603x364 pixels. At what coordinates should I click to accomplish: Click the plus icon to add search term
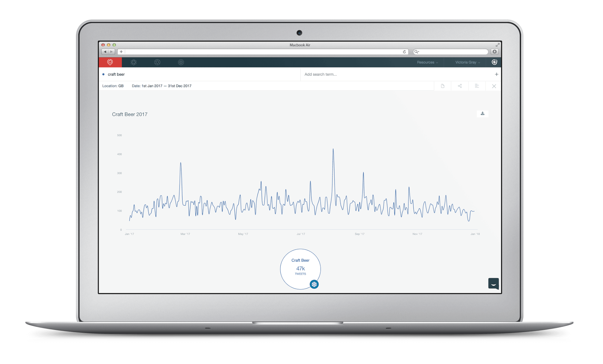coord(497,74)
